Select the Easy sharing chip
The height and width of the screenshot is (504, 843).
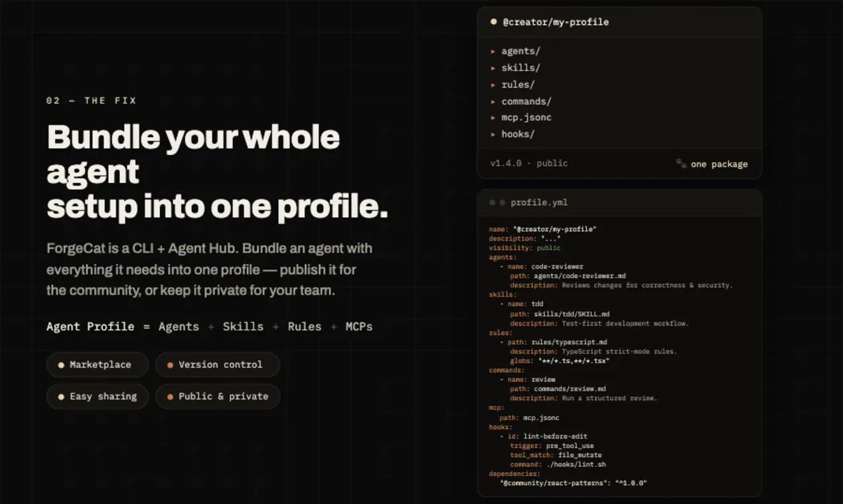[x=98, y=397]
